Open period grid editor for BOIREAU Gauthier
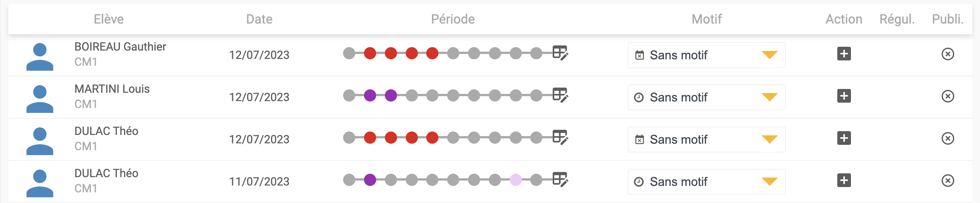Image resolution: width=980 pixels, height=203 pixels. [x=560, y=53]
